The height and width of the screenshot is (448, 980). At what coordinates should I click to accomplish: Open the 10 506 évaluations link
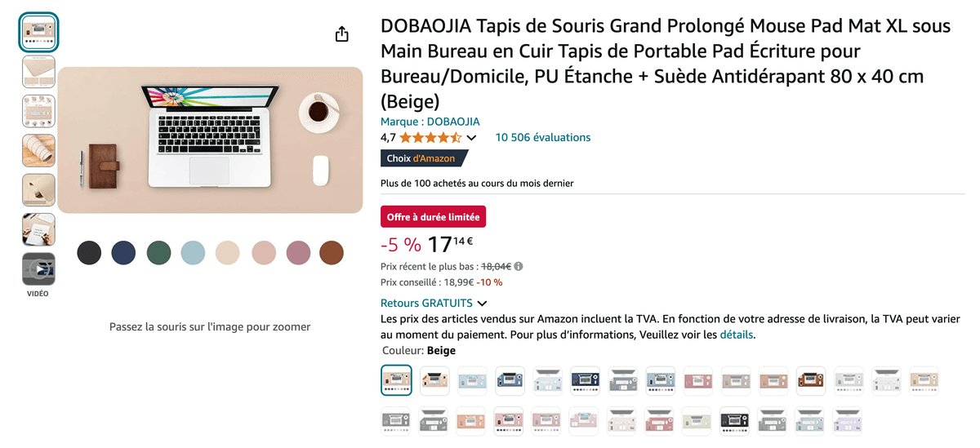542,138
